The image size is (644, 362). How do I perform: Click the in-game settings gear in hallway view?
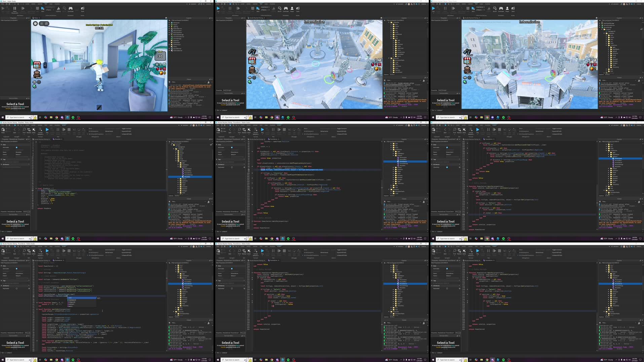click(39, 82)
